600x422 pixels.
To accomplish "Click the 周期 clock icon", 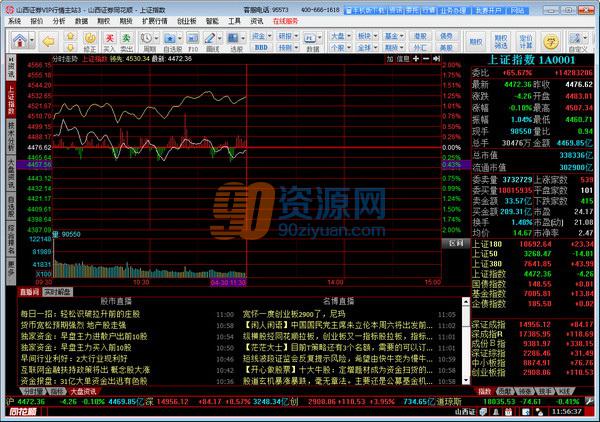I will 146,38.
